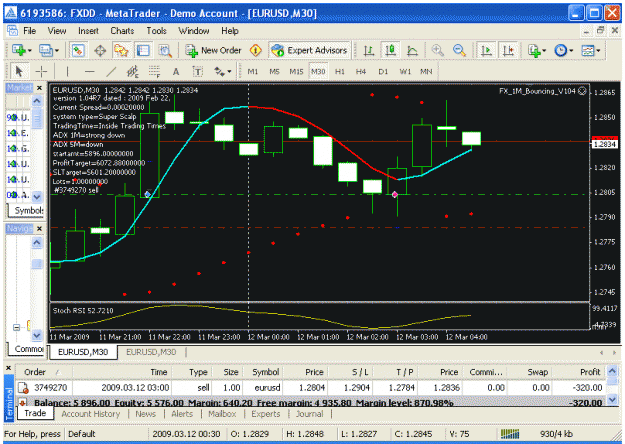This screenshot has height=444, width=625.
Task: Toggle the Navigator star-folder icon
Action: tap(121, 51)
